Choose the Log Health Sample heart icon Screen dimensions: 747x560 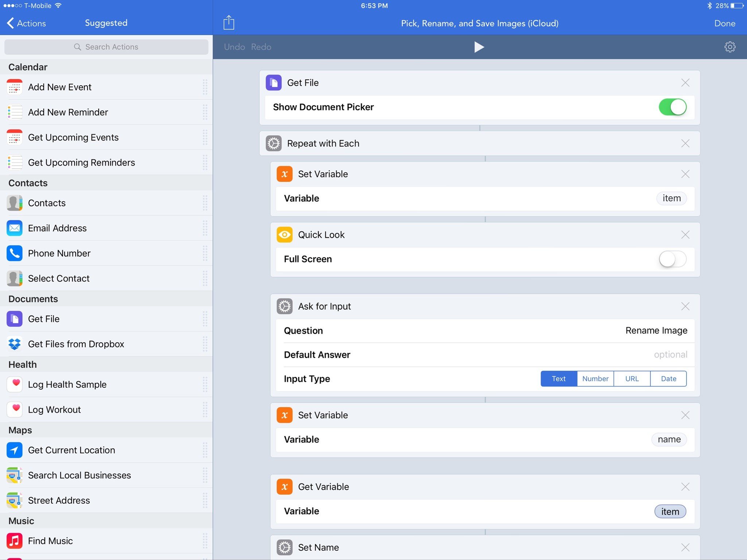(x=15, y=385)
